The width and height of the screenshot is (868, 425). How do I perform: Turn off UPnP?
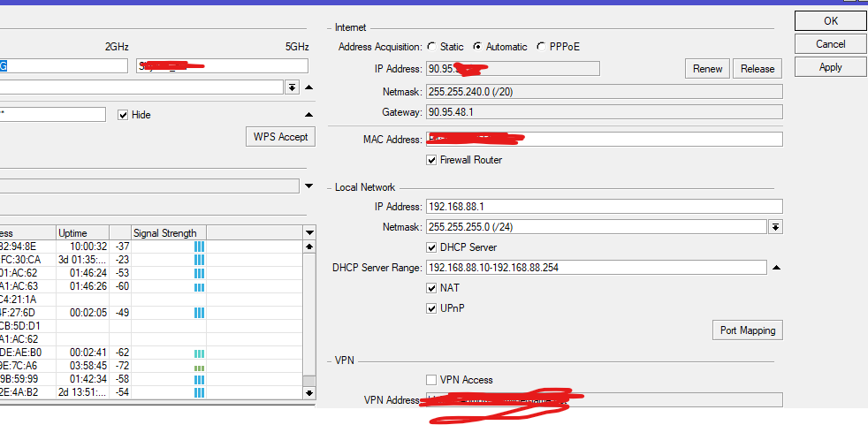tap(432, 308)
